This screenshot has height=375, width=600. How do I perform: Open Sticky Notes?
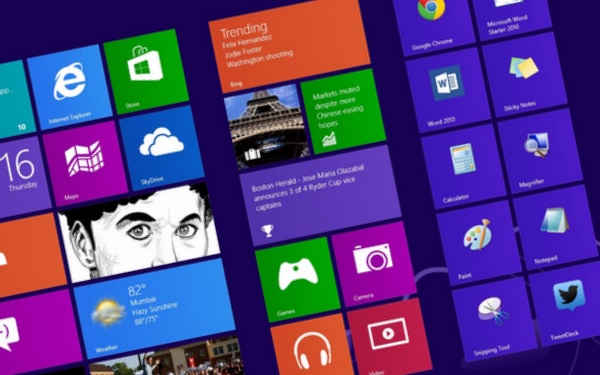coord(525,75)
